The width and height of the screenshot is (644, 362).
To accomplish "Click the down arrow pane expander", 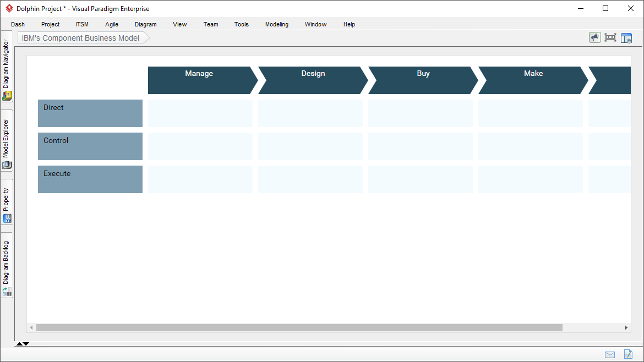I will (26, 344).
